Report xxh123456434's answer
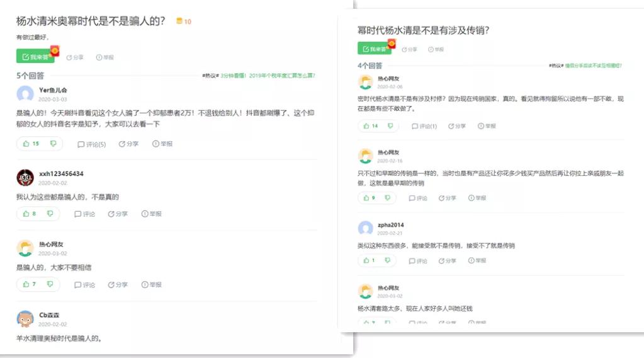The width and height of the screenshot is (644, 358). 152,214
